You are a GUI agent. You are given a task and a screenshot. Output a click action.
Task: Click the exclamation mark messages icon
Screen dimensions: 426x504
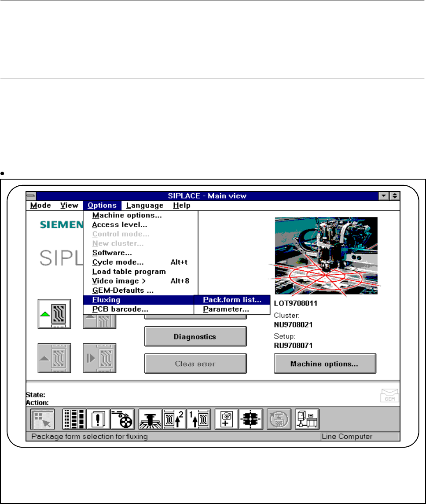(x=99, y=419)
